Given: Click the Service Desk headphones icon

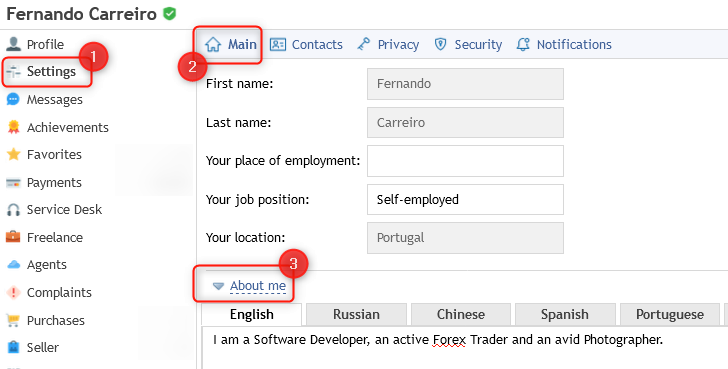Looking at the screenshot, I should 13,210.
